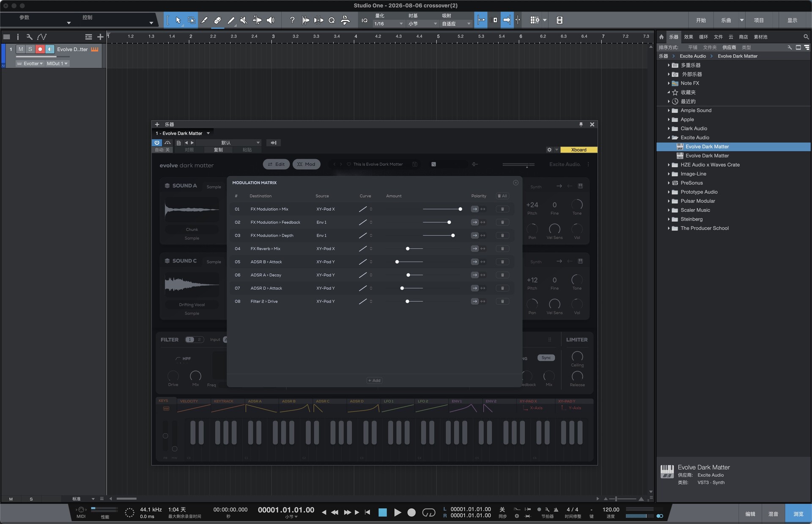Search the browser with the magnifier icon

click(806, 37)
